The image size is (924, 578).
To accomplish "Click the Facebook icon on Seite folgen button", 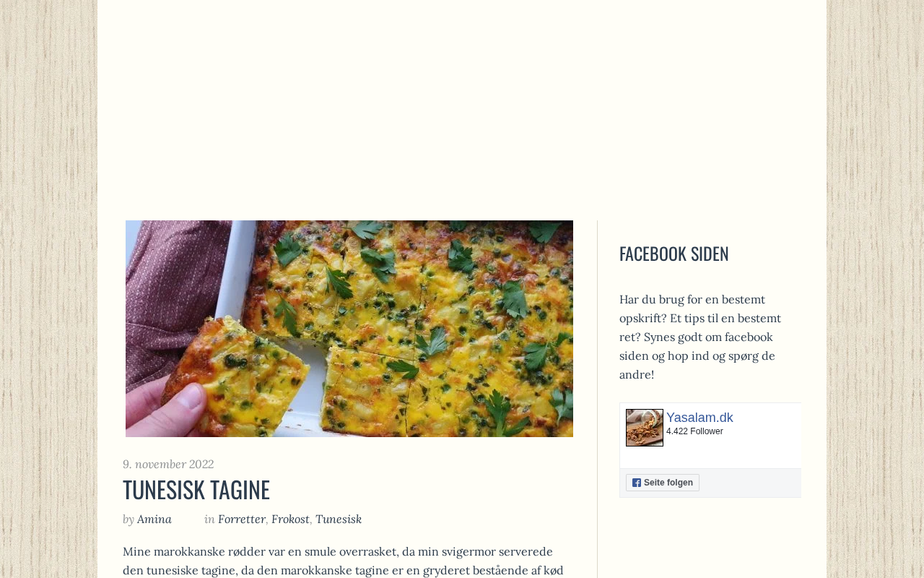I will click(637, 483).
